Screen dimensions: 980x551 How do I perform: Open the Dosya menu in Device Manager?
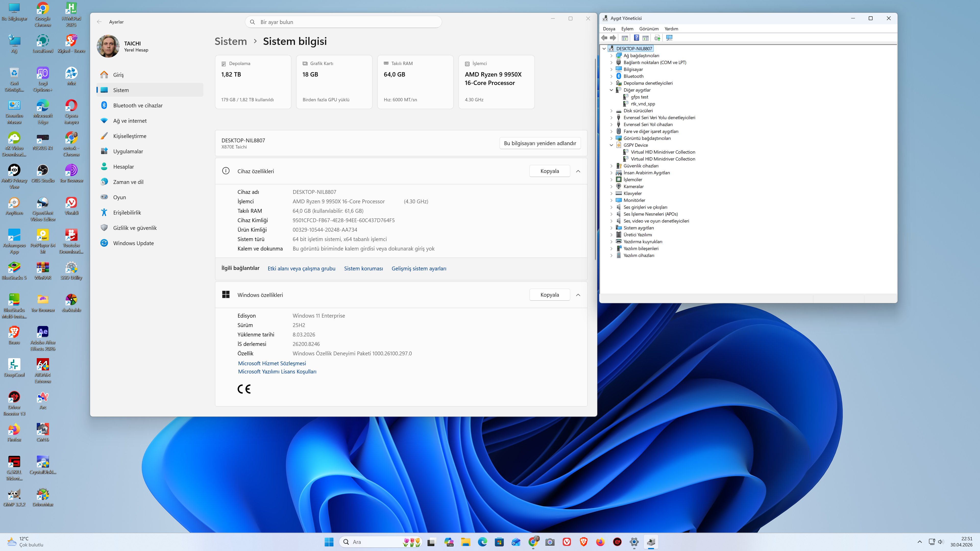609,29
